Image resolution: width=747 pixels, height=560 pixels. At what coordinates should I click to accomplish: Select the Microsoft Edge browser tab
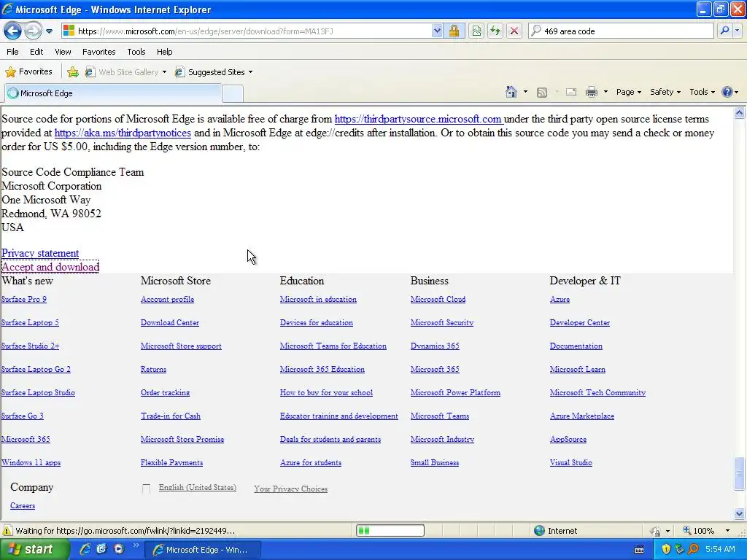[x=113, y=93]
